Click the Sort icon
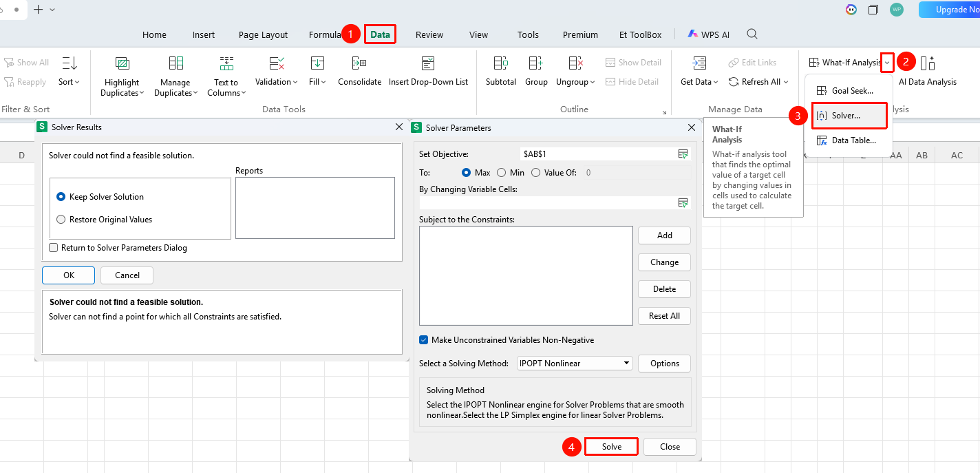This screenshot has height=473, width=980. [70, 63]
